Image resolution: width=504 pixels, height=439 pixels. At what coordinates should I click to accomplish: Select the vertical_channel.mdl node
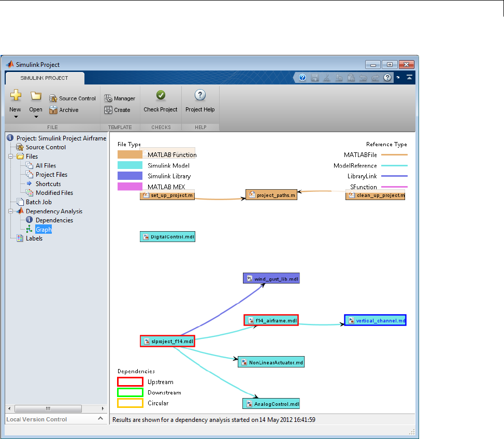click(x=375, y=320)
